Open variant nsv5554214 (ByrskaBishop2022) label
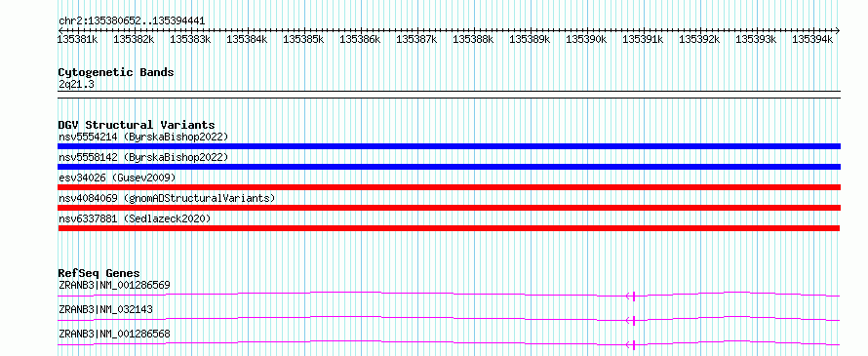The height and width of the screenshot is (356, 868). 143,137
